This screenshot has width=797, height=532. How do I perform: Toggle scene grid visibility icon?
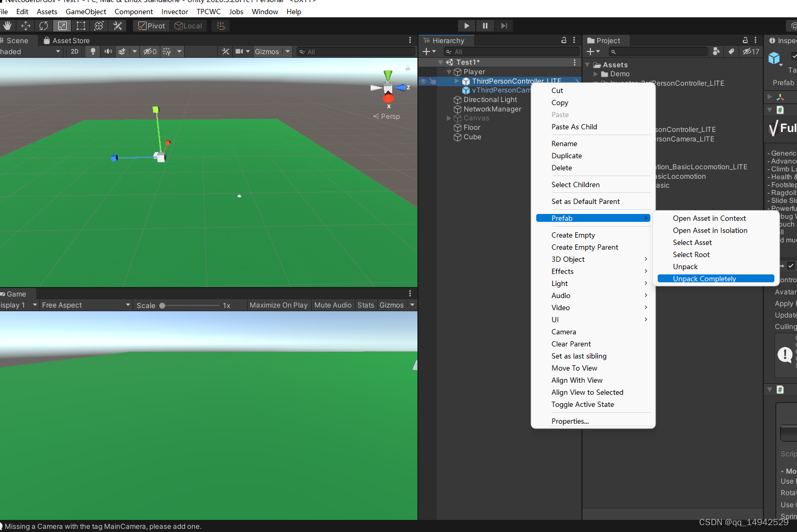click(x=167, y=52)
